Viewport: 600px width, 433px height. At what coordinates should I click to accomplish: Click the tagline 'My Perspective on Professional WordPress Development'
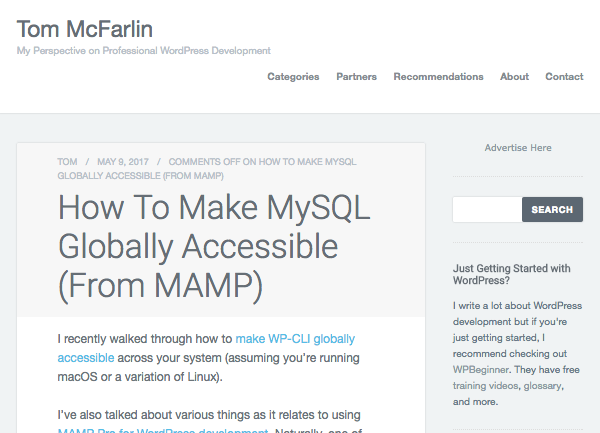(x=143, y=51)
